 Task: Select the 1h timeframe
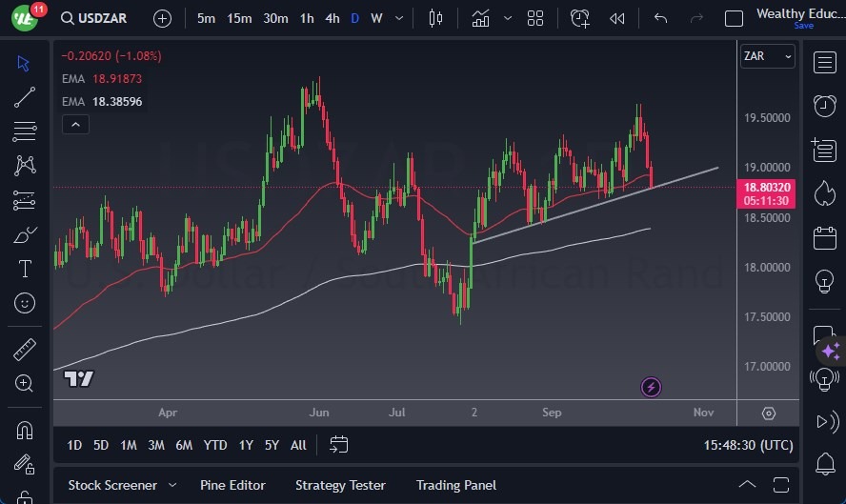click(x=306, y=18)
